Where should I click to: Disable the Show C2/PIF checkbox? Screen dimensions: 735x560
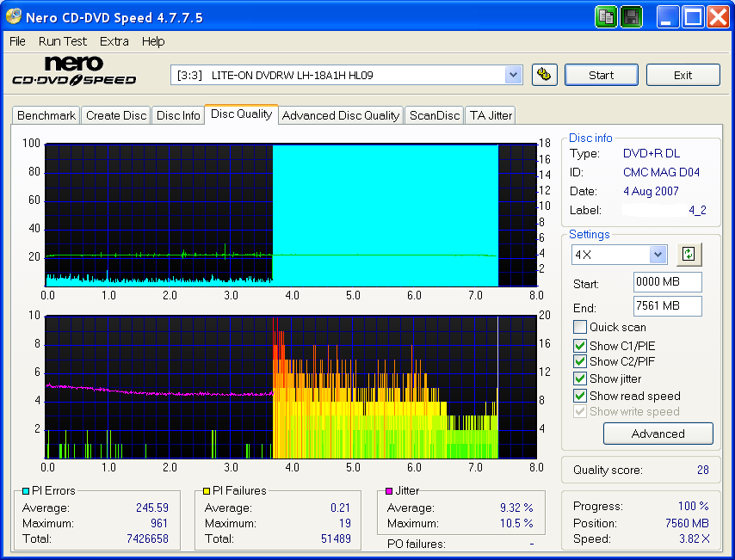pos(579,360)
